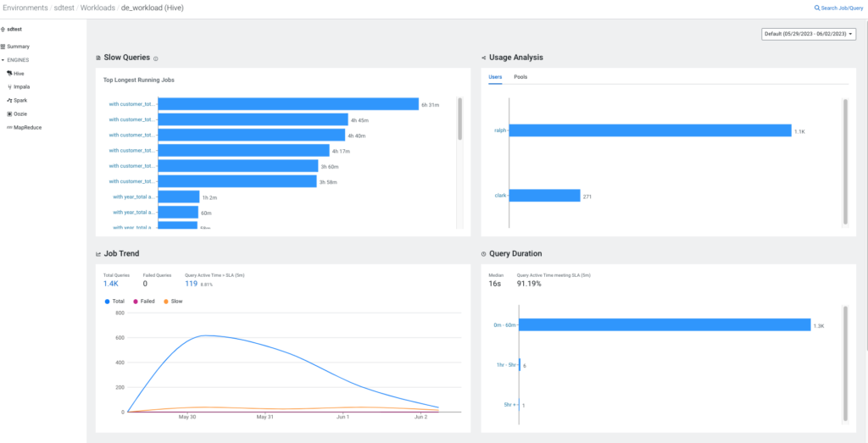Collapse the ENGINES section in sidebar

(x=3, y=60)
